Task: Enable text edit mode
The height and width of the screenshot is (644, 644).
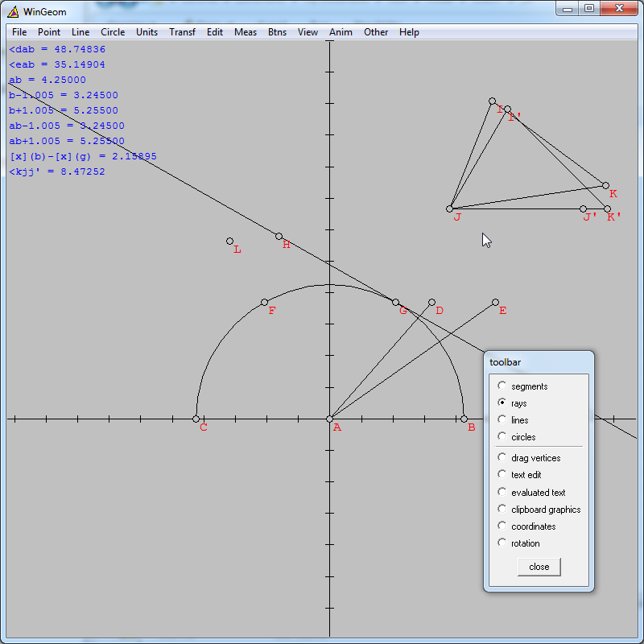Action: 502,474
